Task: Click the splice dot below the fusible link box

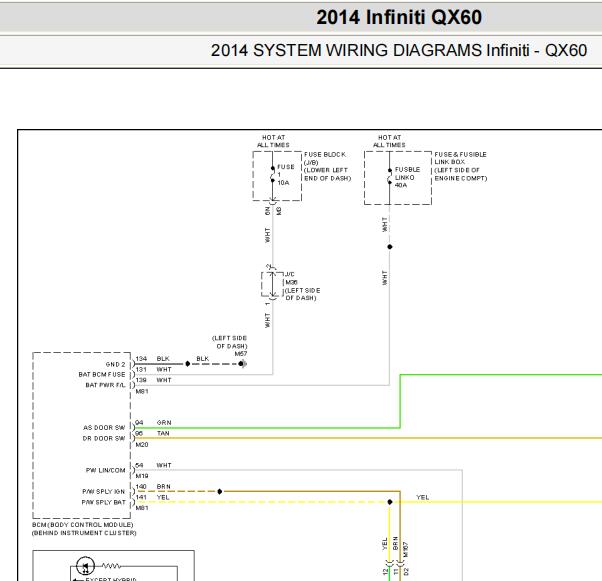Action: click(390, 247)
